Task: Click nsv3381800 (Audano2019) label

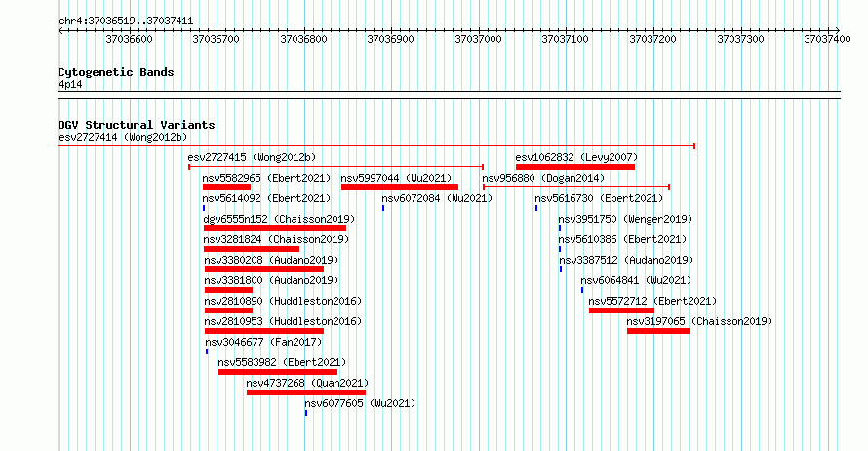Action: (x=271, y=280)
